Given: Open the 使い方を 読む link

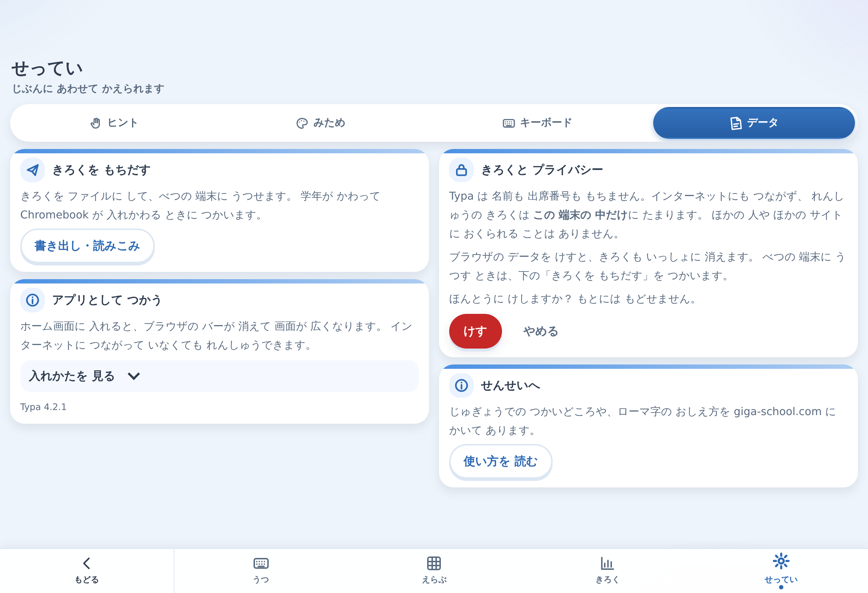Looking at the screenshot, I should pyautogui.click(x=501, y=461).
